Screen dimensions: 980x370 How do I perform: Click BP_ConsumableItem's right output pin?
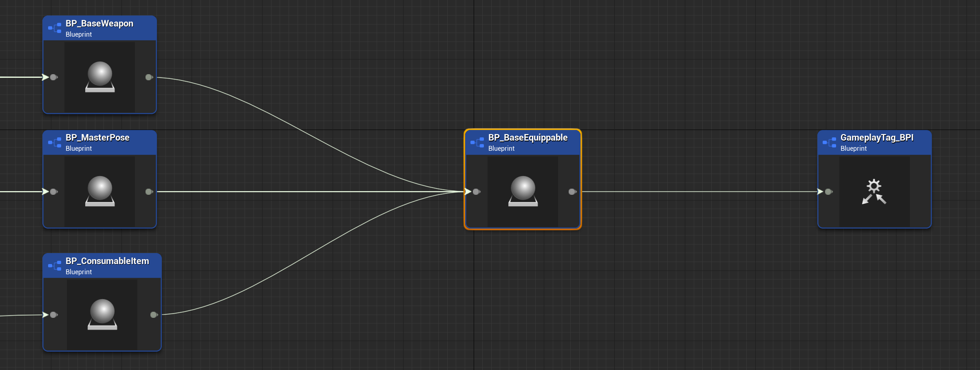154,315
